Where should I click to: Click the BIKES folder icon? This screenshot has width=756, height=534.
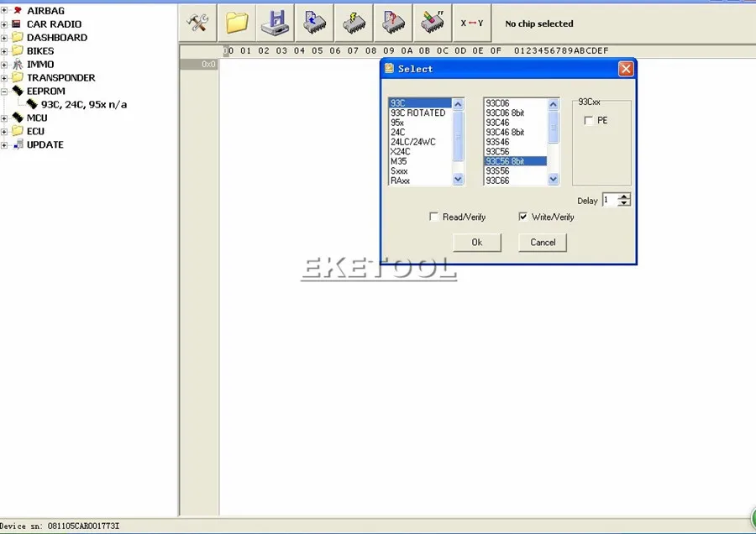18,50
